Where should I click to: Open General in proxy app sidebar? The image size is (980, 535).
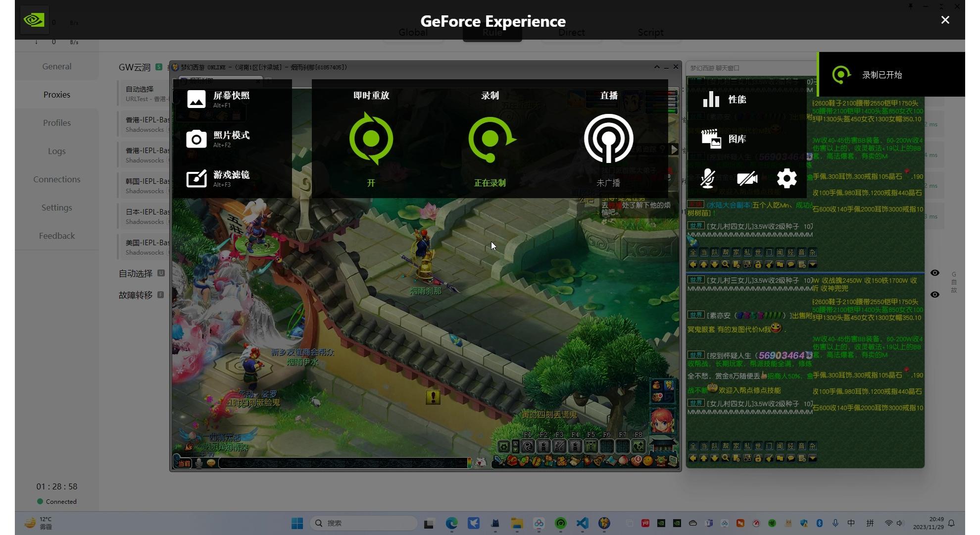click(56, 66)
